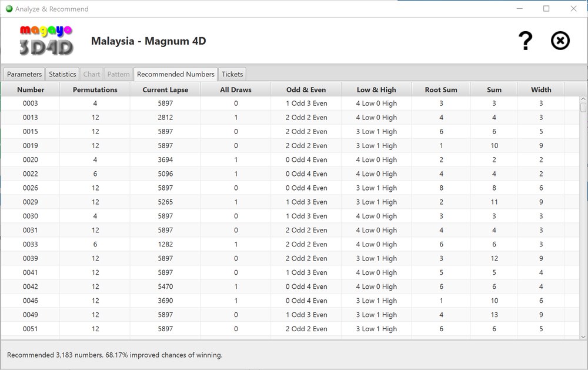The image size is (588, 370).
Task: Sort by the Number column header
Action: (31, 89)
